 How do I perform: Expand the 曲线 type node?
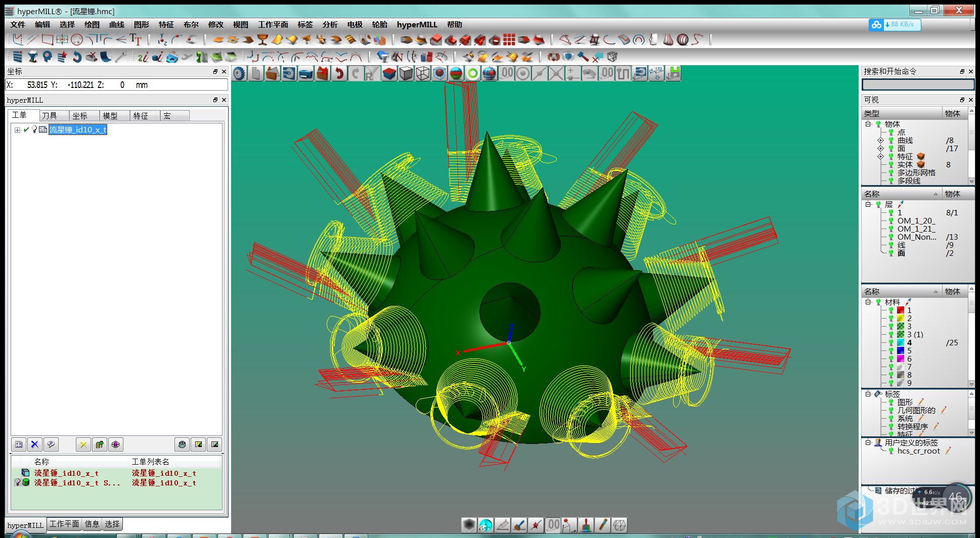(880, 141)
